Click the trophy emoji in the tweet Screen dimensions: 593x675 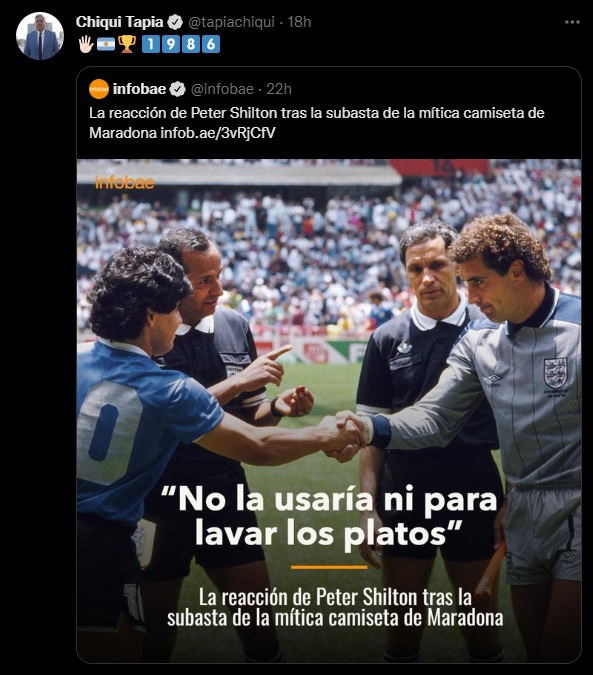pos(127,44)
